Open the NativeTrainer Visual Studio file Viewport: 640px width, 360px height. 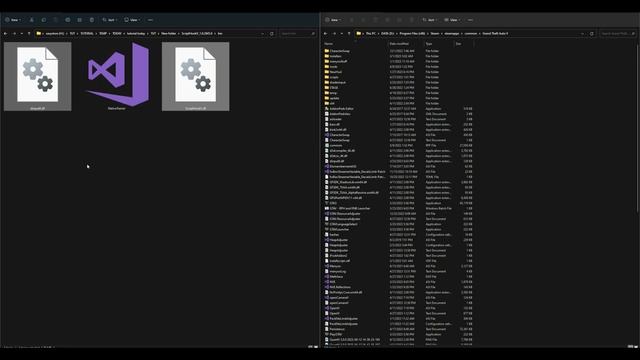click(x=117, y=76)
